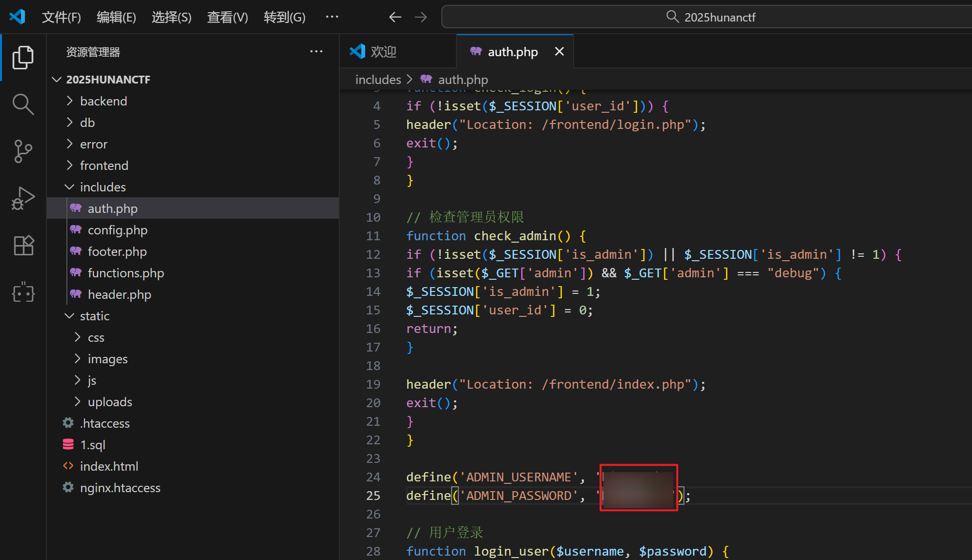Open the Extensions view icon

click(x=23, y=245)
